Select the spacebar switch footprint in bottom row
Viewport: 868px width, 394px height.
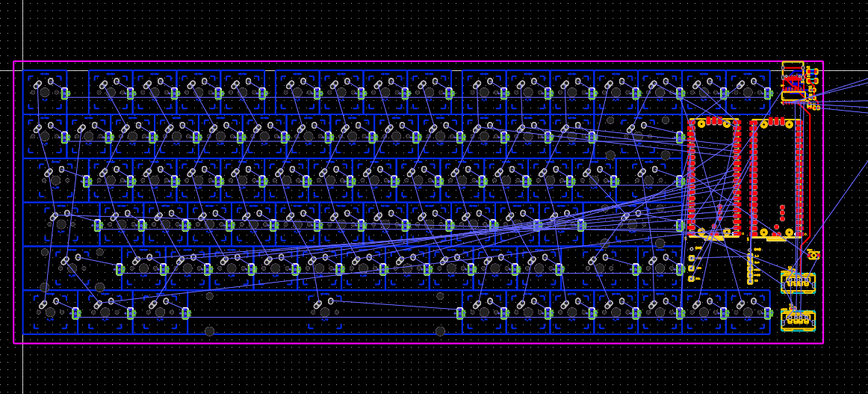(x=325, y=312)
